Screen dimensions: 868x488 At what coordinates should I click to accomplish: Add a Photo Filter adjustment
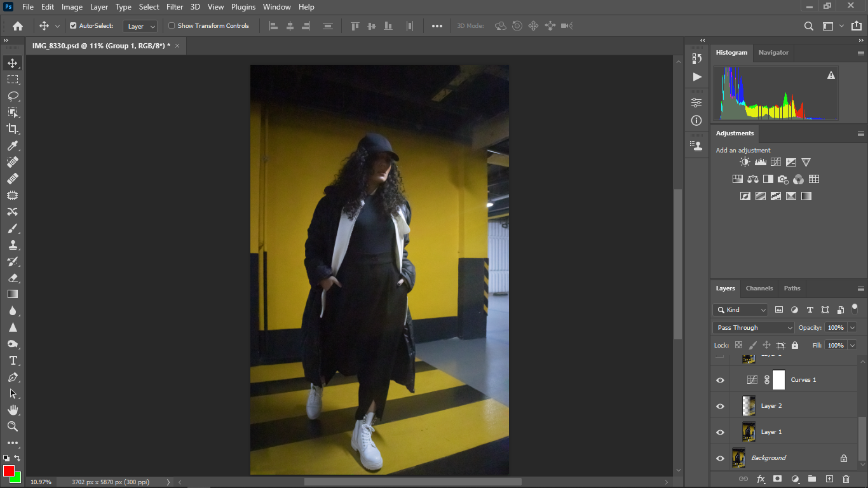(783, 179)
